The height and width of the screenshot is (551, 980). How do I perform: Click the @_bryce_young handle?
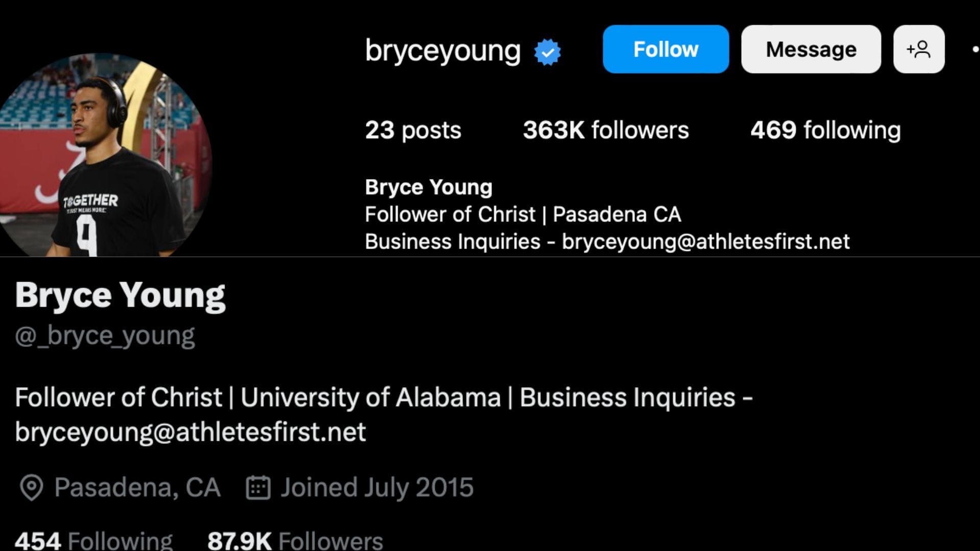[x=104, y=334]
